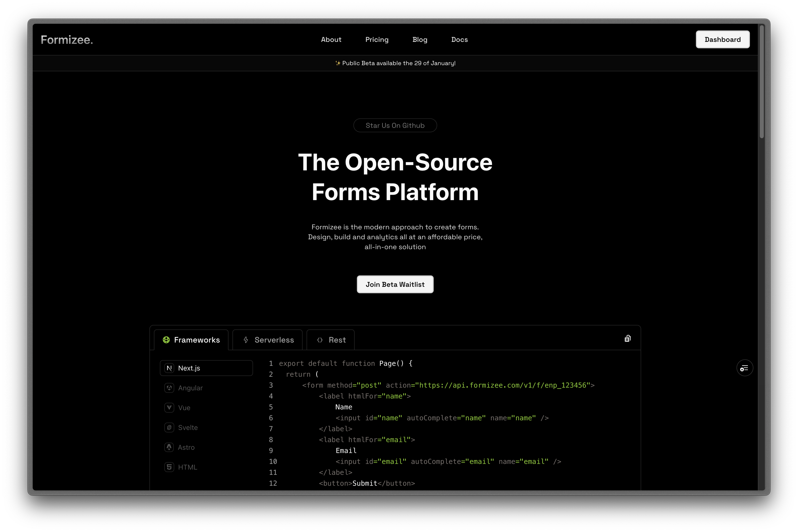The width and height of the screenshot is (798, 532).
Task: Open the About page
Action: pos(331,40)
